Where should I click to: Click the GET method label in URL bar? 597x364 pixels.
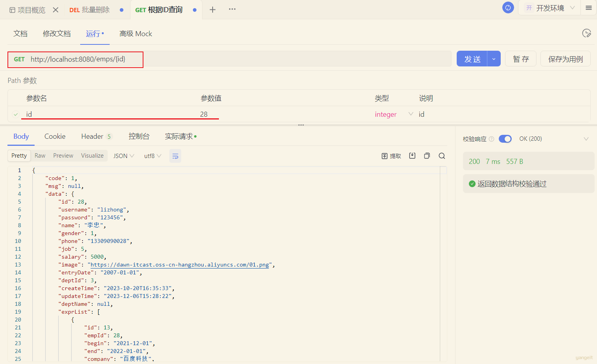pos(19,59)
